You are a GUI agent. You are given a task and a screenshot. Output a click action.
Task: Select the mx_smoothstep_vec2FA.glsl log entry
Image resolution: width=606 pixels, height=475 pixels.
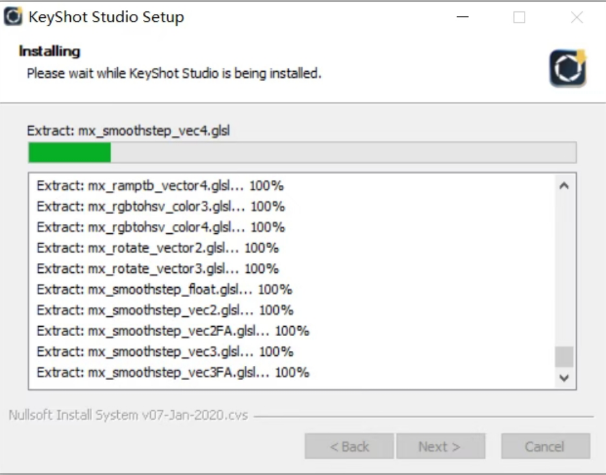pos(173,331)
